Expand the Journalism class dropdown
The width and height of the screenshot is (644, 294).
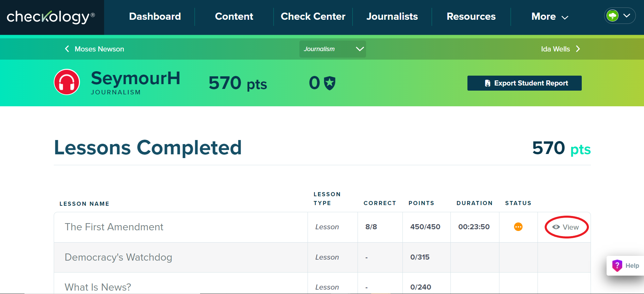[332, 49]
